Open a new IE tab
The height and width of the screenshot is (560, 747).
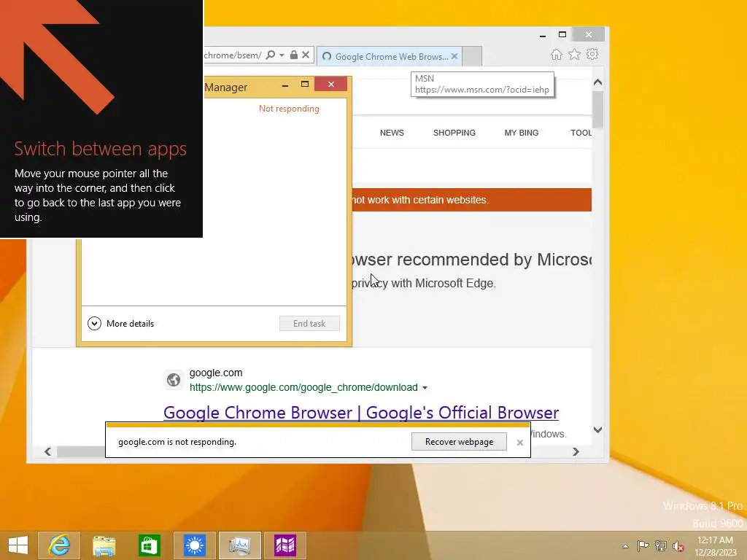[472, 56]
